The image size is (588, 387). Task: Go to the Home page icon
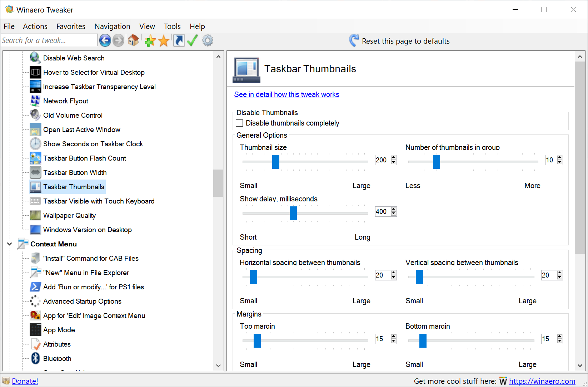click(x=134, y=40)
